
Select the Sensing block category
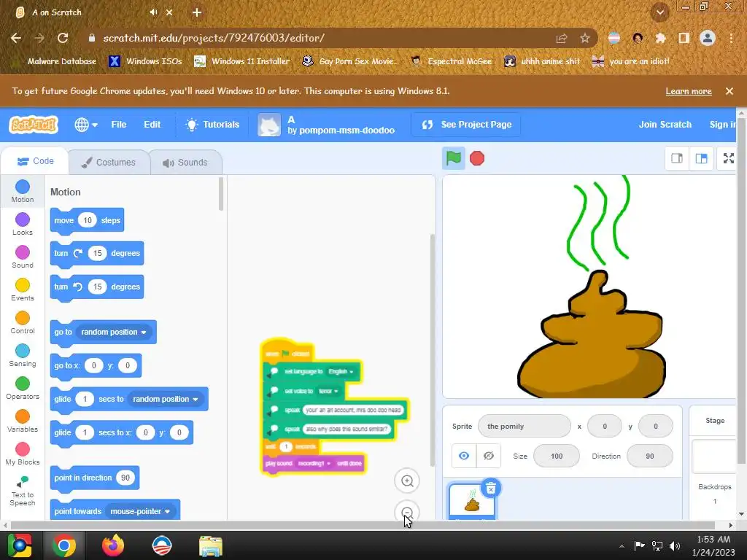pyautogui.click(x=23, y=356)
